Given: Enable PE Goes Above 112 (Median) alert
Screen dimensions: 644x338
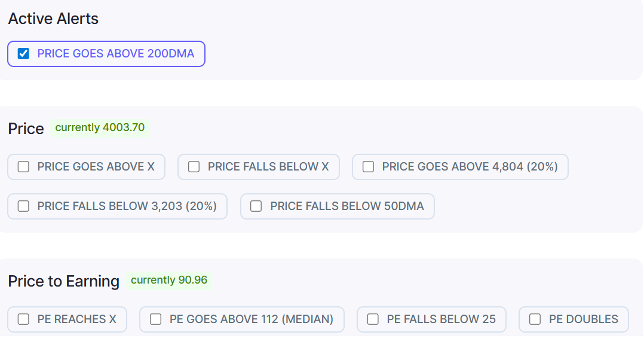Looking at the screenshot, I should click(x=155, y=319).
